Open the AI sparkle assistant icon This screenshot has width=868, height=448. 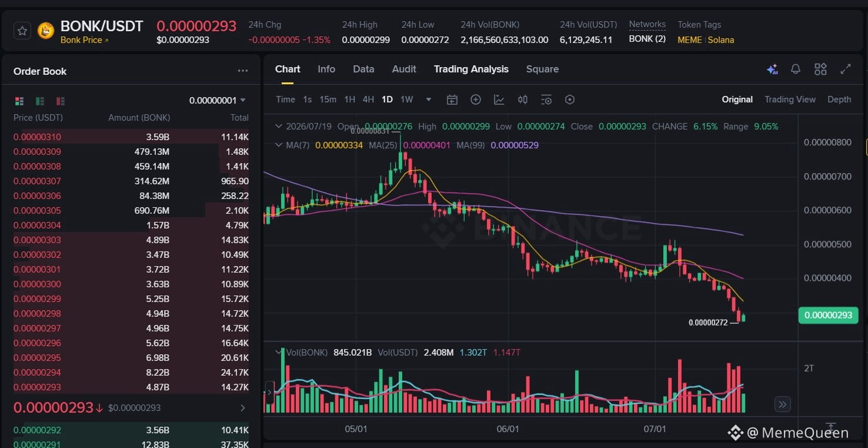(772, 69)
